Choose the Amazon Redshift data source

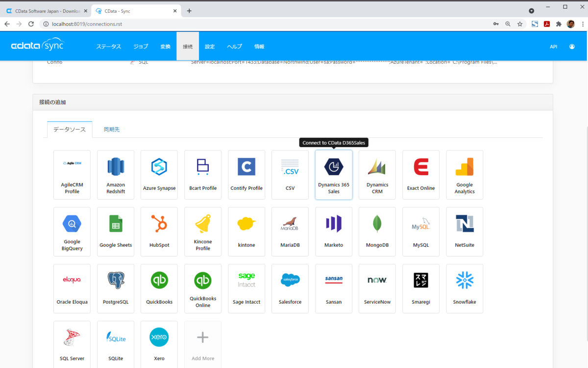(116, 175)
